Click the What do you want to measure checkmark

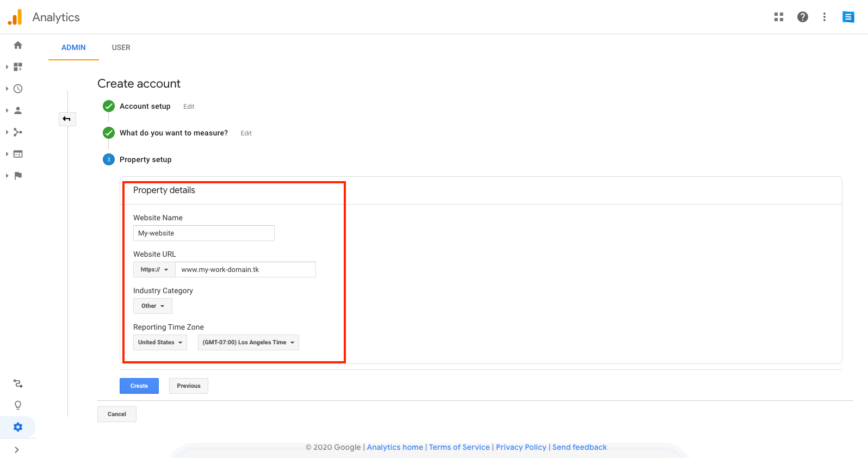pyautogui.click(x=109, y=133)
